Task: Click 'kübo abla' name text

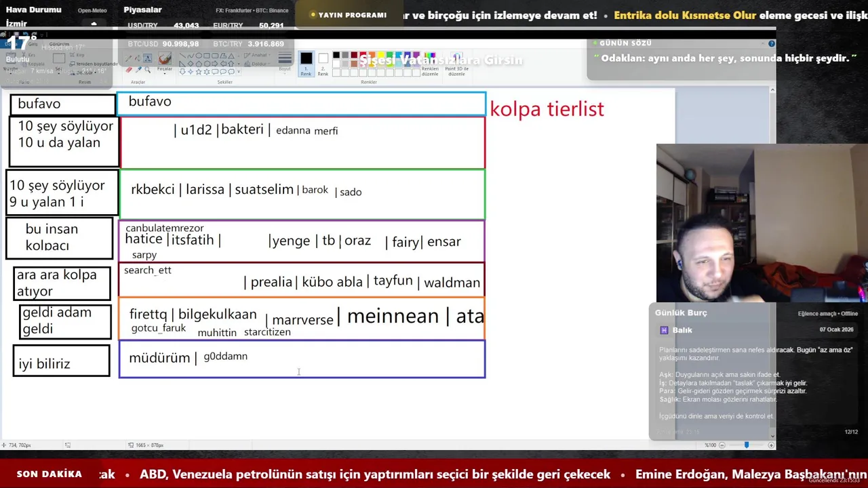Action: pyautogui.click(x=332, y=282)
